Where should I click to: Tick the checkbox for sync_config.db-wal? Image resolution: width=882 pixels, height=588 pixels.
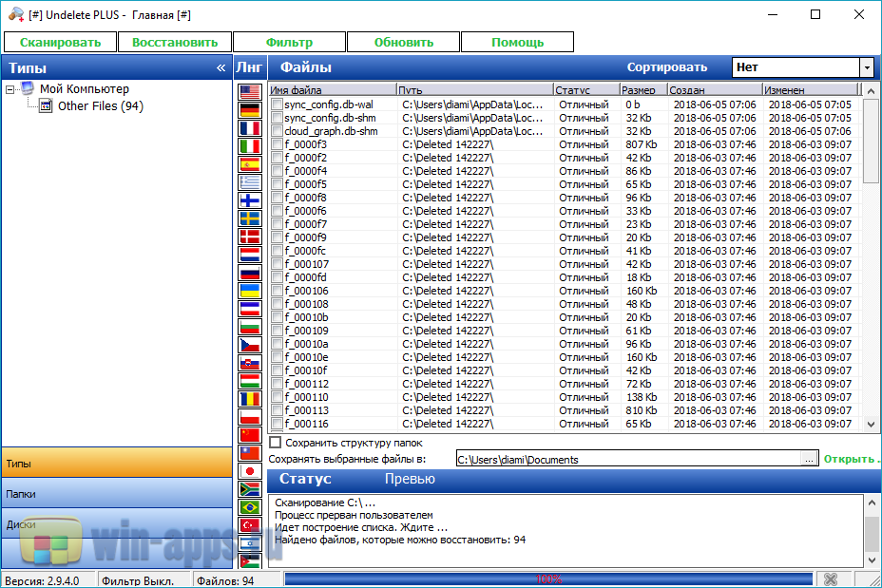[277, 104]
